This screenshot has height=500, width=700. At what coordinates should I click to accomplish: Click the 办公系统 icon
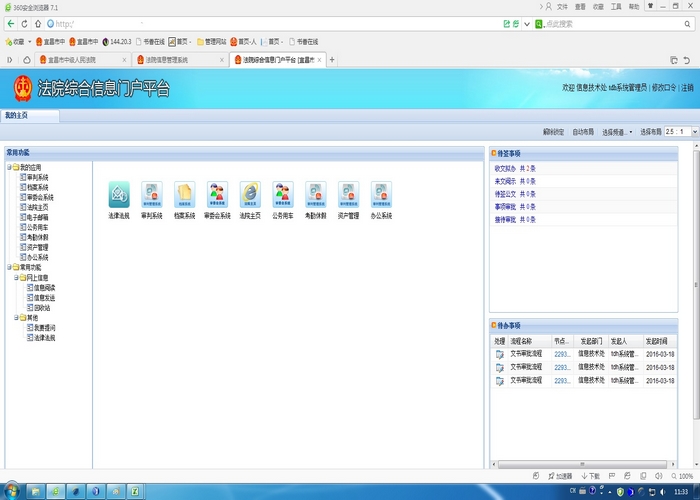point(381,193)
